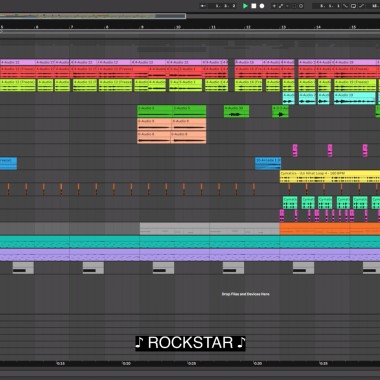The height and width of the screenshot is (380, 380).
Task: Click the Session Record circle icon
Action: [301, 6]
